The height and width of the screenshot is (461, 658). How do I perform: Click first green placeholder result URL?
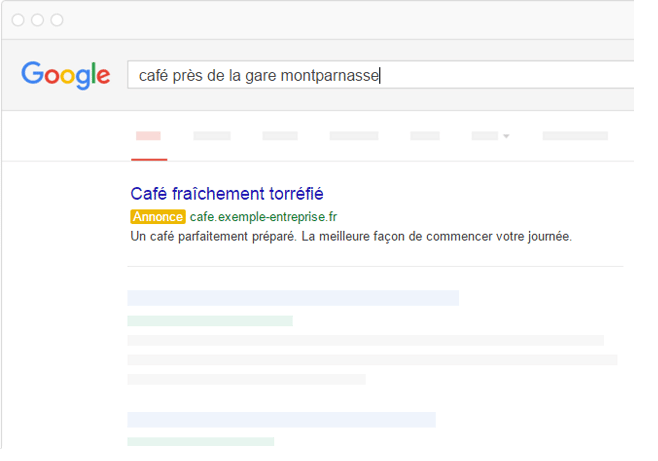[x=210, y=321]
